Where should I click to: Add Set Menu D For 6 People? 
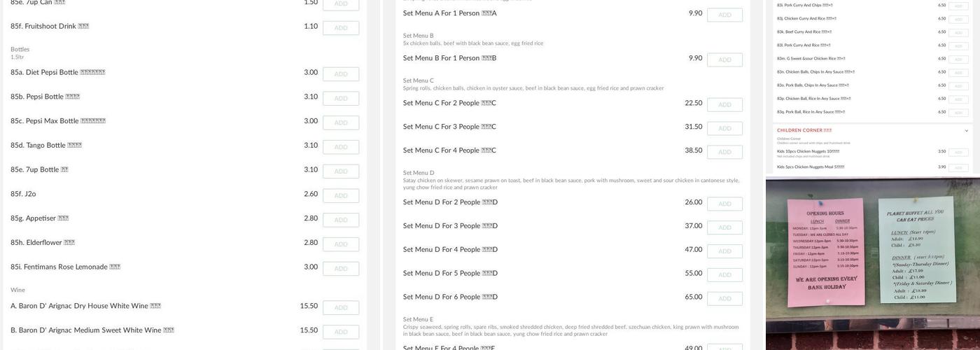[724, 299]
